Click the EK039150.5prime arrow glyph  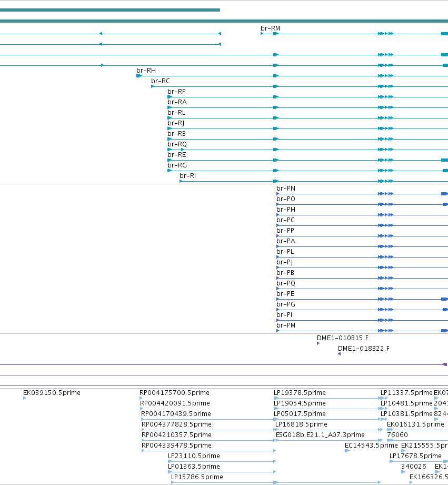[x=24, y=398]
